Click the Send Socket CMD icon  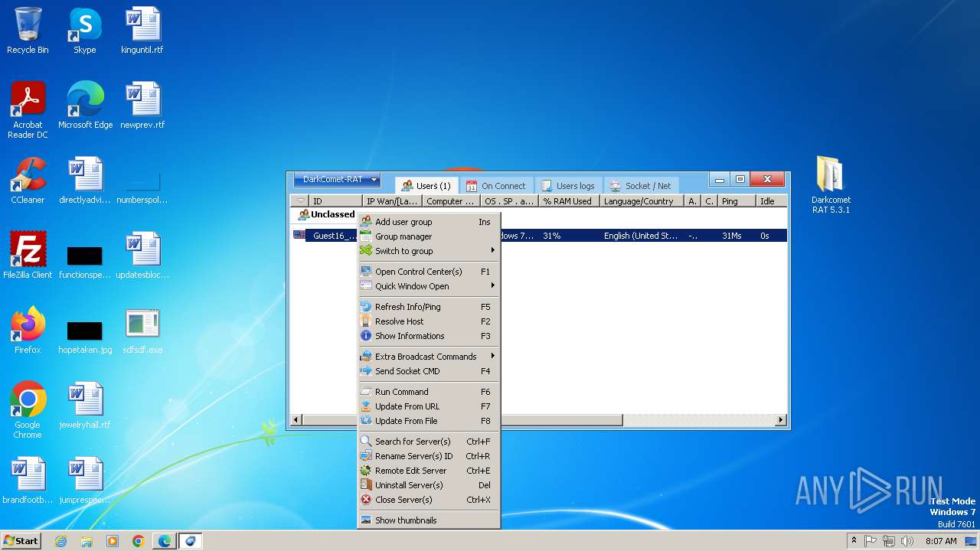click(x=366, y=371)
